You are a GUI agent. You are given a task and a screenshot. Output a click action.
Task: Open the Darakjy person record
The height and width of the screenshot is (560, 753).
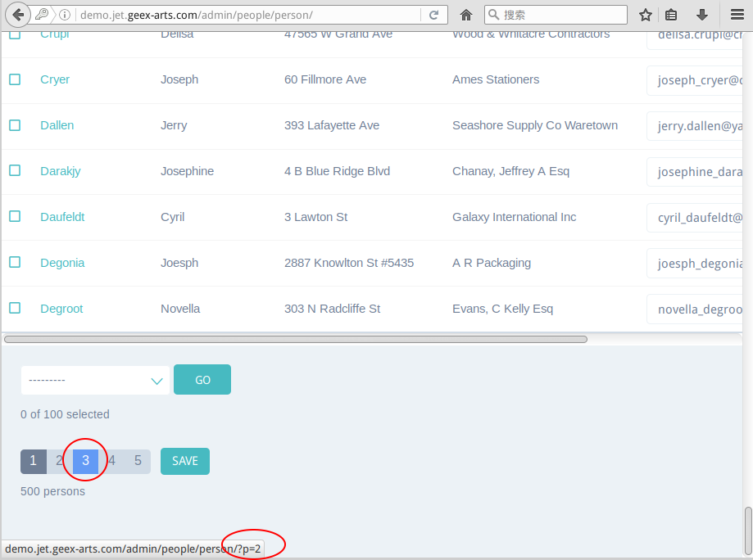61,171
